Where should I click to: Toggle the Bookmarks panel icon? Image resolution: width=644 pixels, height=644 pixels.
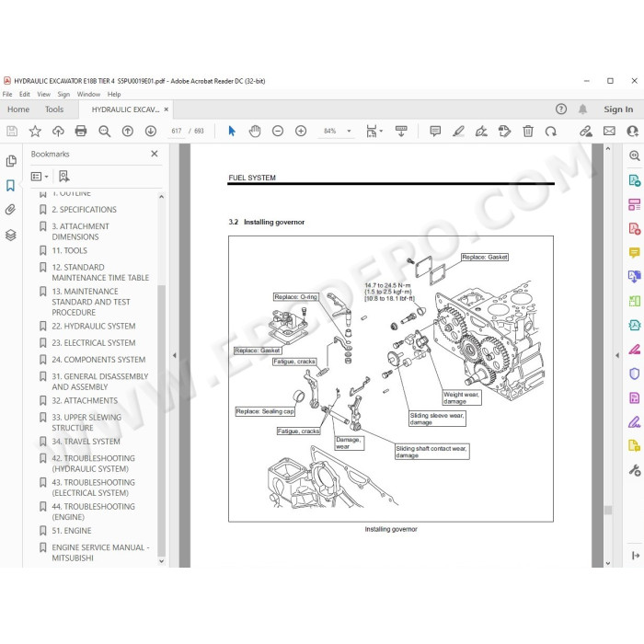pos(11,186)
